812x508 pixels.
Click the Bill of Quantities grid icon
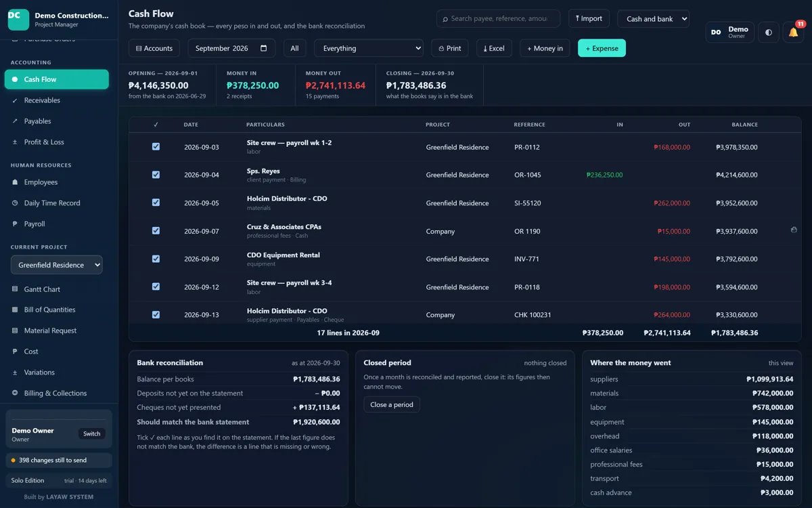pyautogui.click(x=15, y=310)
